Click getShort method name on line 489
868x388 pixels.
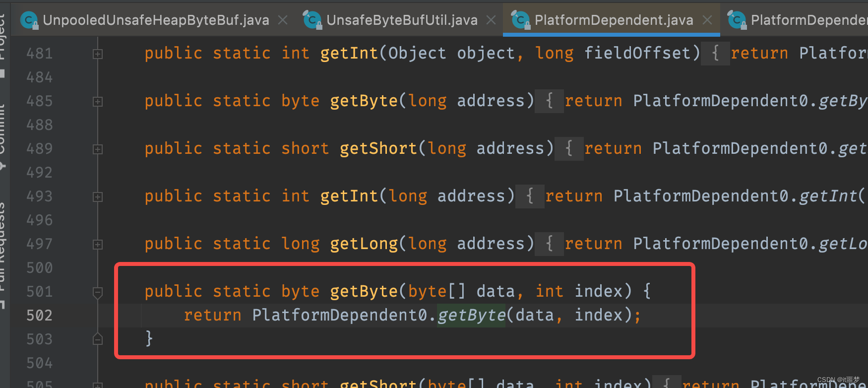[x=378, y=148]
